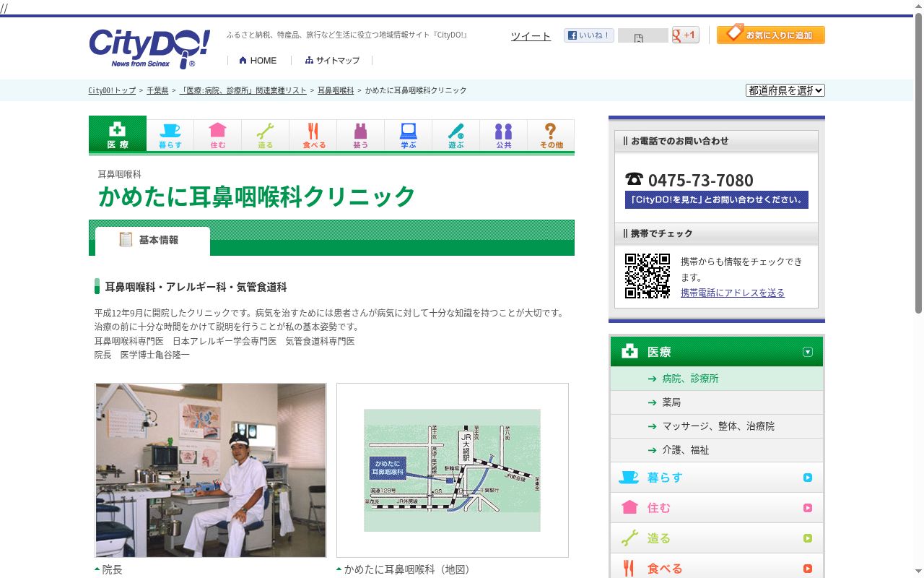Viewport: 924px width, 578px height.
Task: Click the heading かめたに耳鼻咽喉科クリニック
Action: coord(257,197)
